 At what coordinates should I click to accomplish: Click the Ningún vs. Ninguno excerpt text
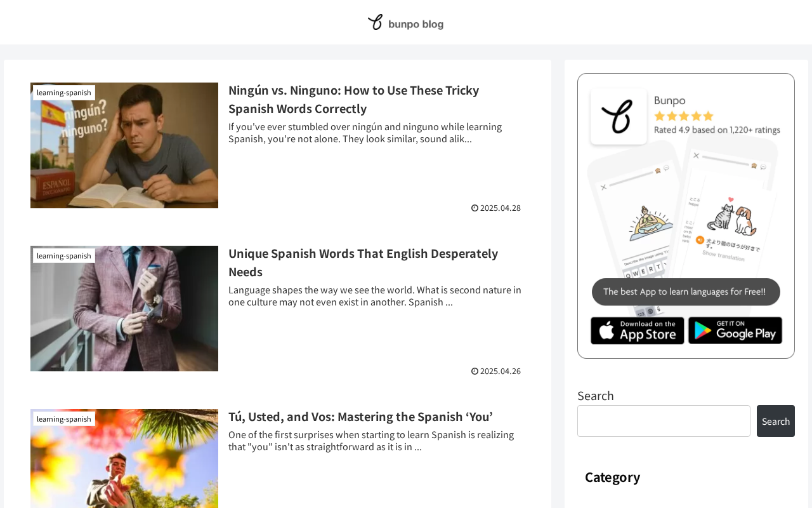365,133
